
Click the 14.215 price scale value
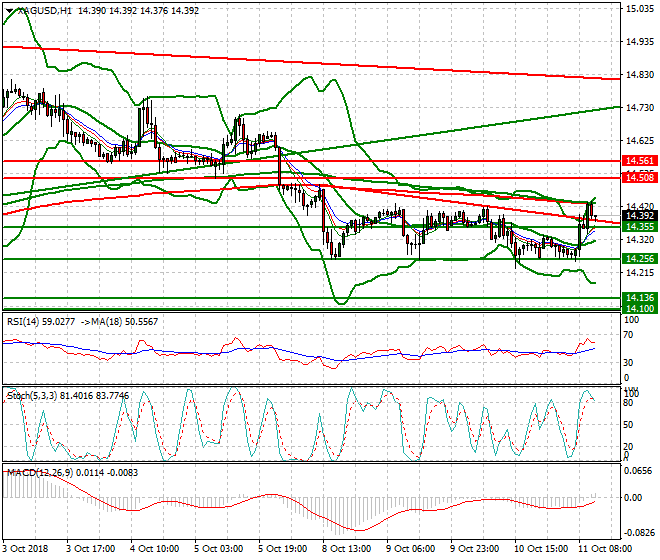click(640, 273)
